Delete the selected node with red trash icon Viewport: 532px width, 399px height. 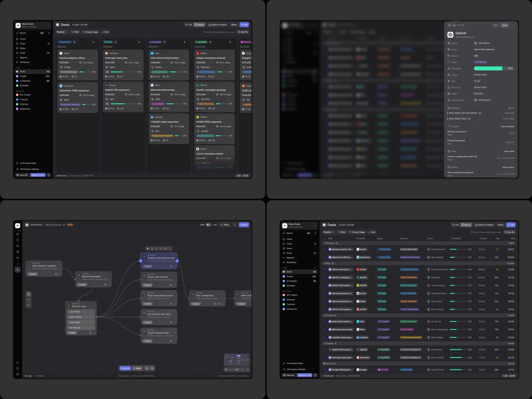click(x=170, y=249)
